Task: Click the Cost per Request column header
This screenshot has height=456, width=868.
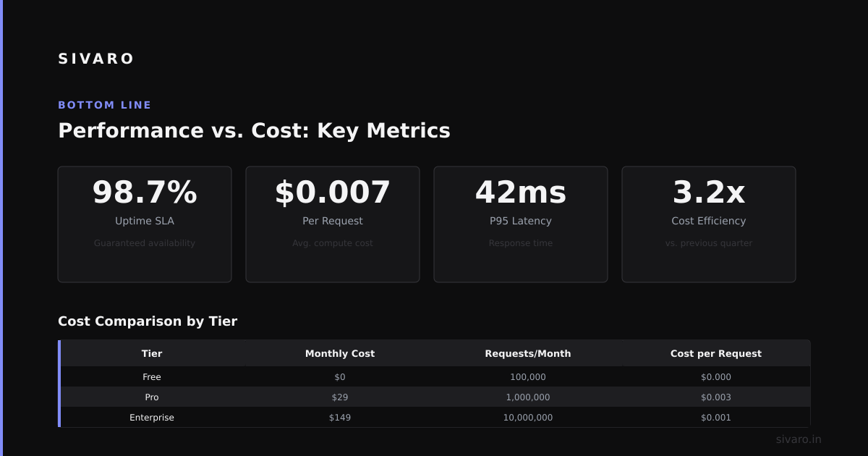Action: [716, 354]
